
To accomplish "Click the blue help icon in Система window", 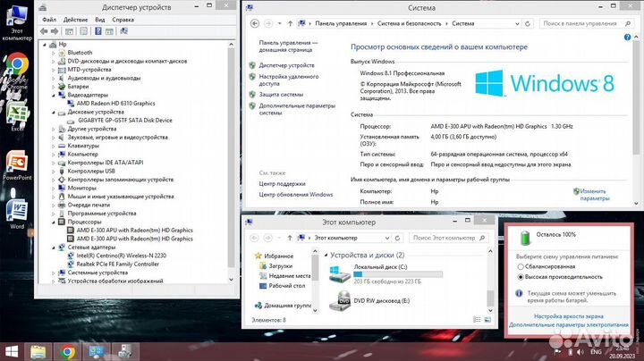I will 627,38.
